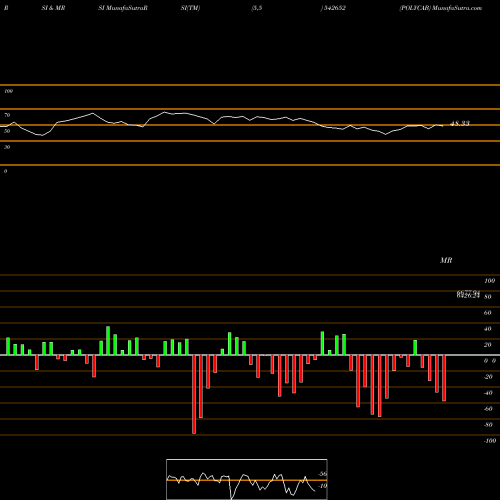Click the MR axis label 40

(488, 329)
